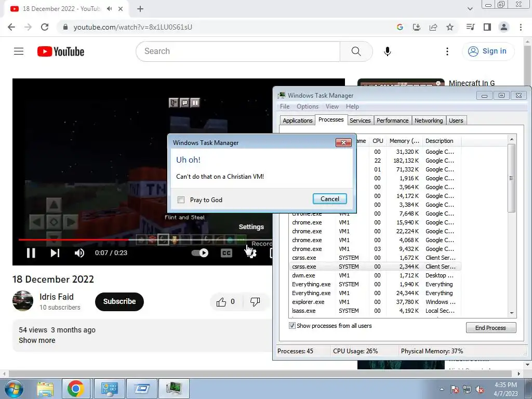Uncheck Show processes from all users
532x399 pixels.
(x=292, y=326)
